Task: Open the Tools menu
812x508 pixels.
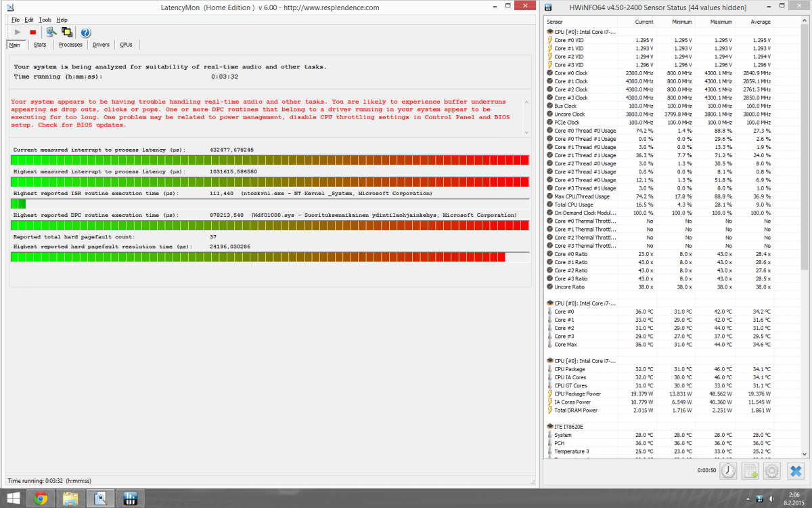Action: (x=45, y=20)
